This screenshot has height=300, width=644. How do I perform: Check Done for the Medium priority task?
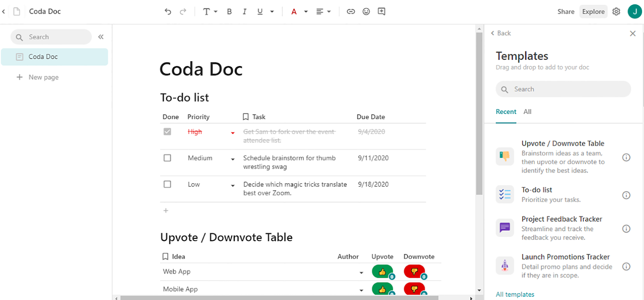(167, 158)
